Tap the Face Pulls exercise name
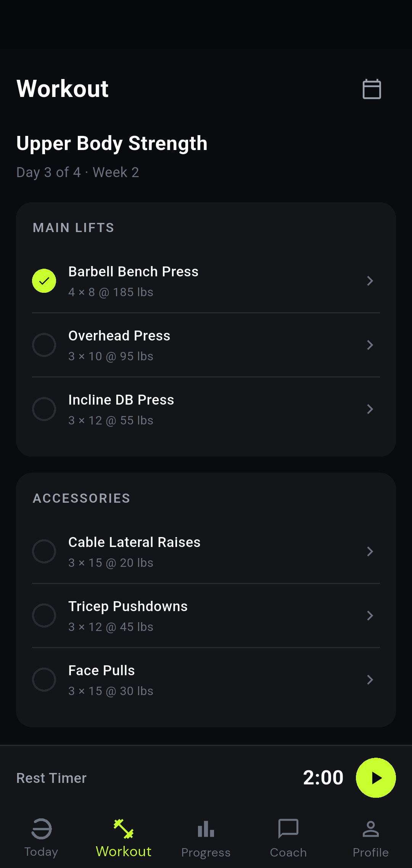 101,670
